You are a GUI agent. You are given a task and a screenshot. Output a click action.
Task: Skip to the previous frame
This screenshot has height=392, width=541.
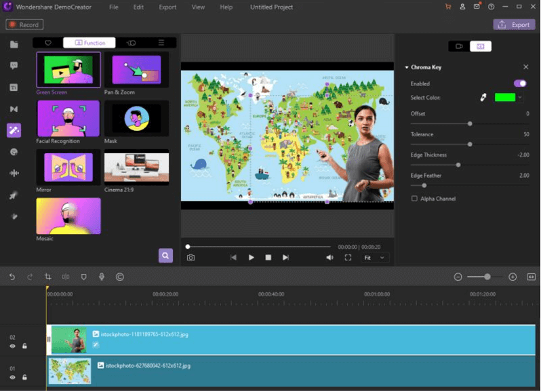(234, 258)
